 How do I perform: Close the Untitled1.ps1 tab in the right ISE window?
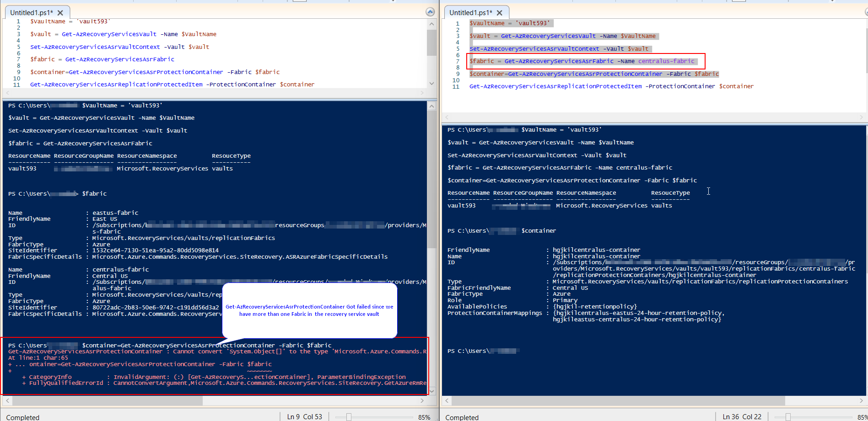(499, 13)
